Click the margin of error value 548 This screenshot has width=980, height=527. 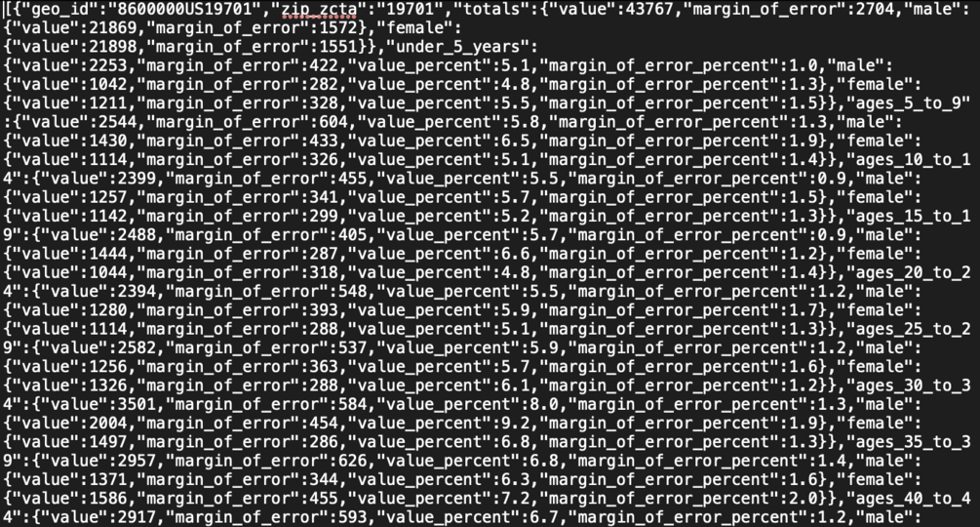(x=352, y=292)
